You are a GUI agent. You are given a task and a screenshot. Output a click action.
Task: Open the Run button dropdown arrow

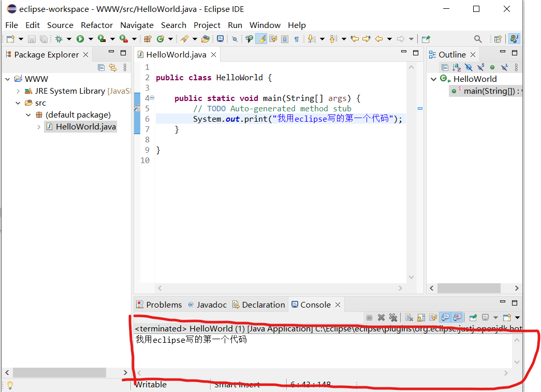(91, 39)
